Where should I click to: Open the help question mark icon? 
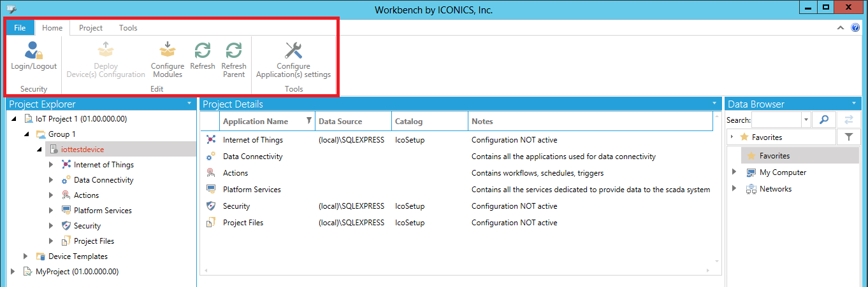tap(855, 27)
